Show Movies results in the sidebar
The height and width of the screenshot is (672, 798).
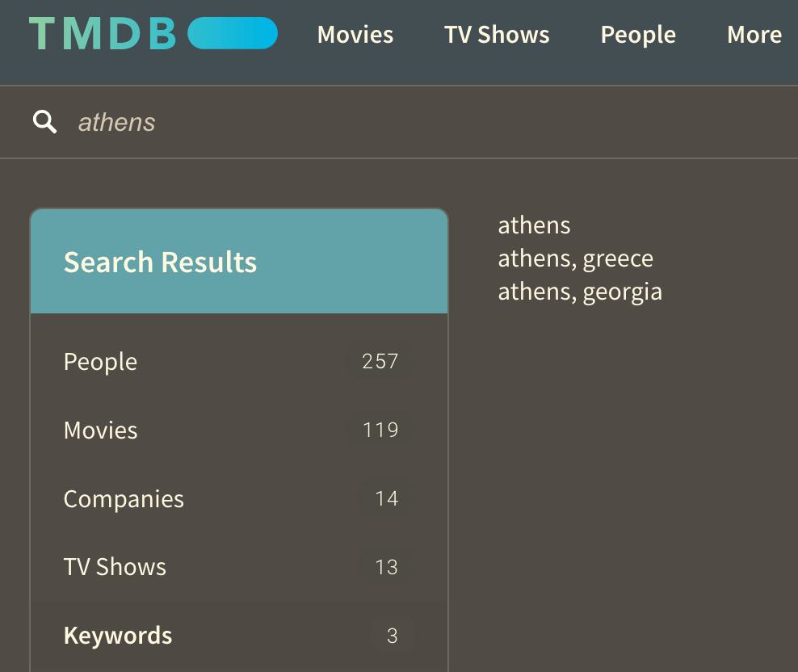pyautogui.click(x=101, y=430)
